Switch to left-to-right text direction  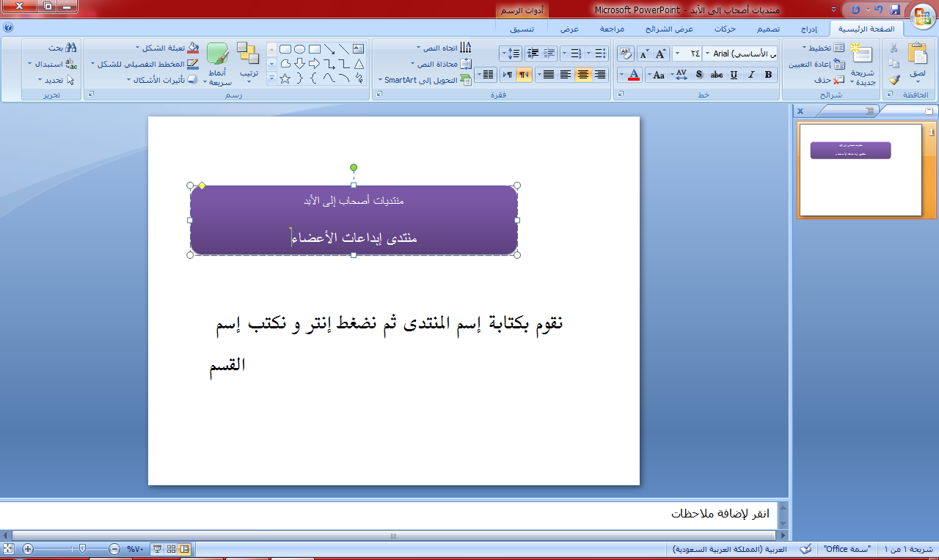pyautogui.click(x=507, y=74)
